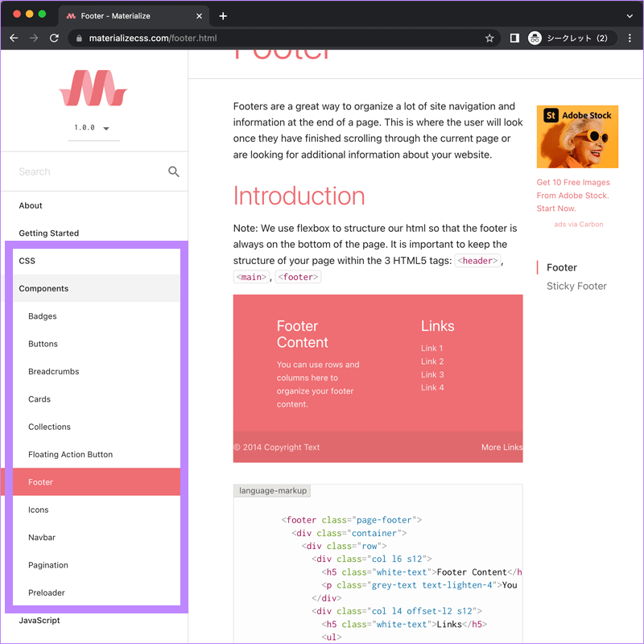This screenshot has height=644, width=644.
Task: Click the search magnifier icon
Action: (174, 171)
